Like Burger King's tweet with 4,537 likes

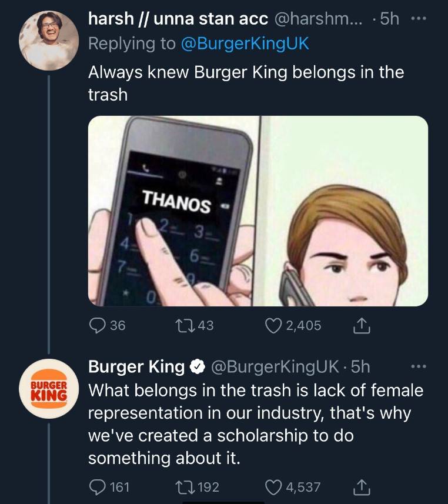[275, 487]
